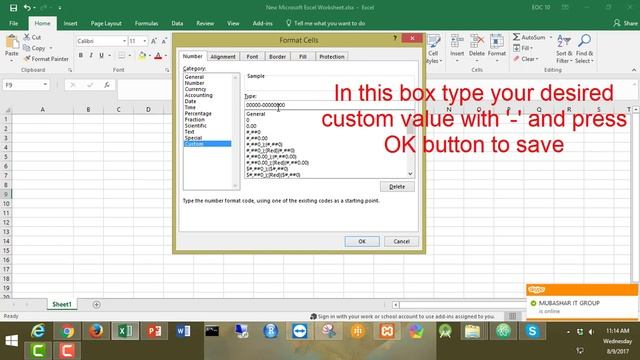The width and height of the screenshot is (640, 360).
Task: Open the Data ribbon tab
Action: pos(177,23)
